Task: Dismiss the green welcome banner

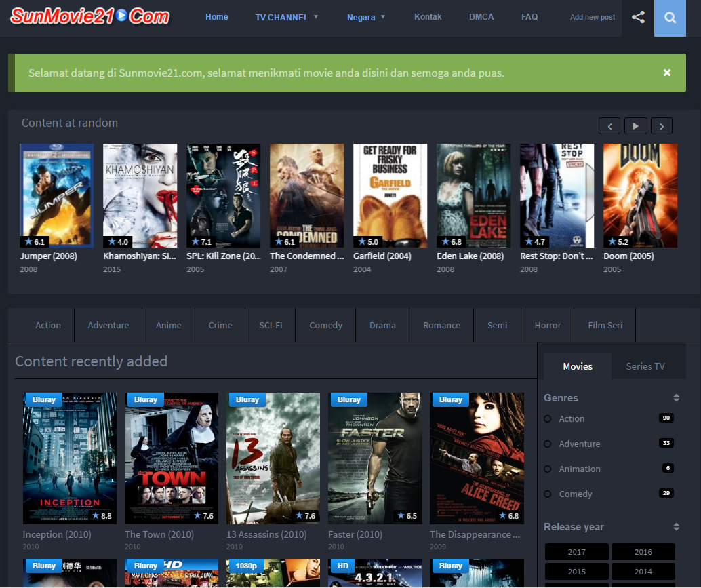Action: 666,73
